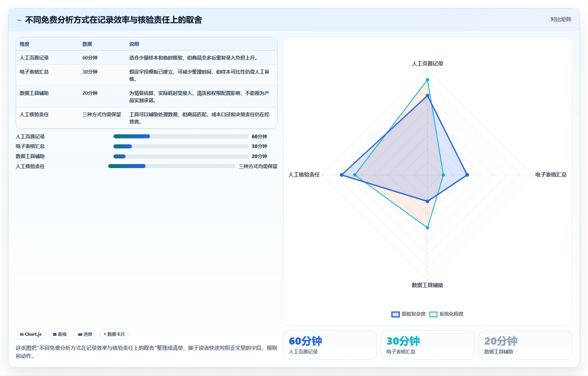
Task: Click the 30分钟 value beside progress bar
Action: pos(259,146)
